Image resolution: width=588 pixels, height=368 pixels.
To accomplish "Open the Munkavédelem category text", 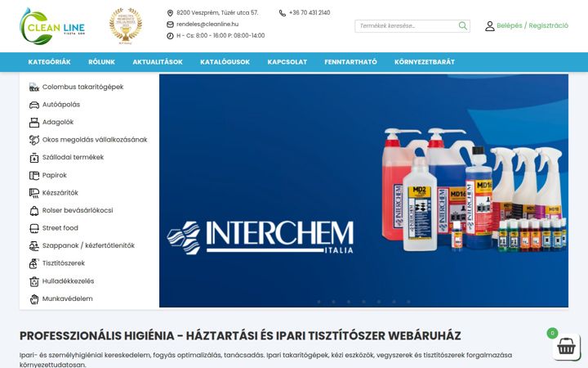I will pos(68,298).
